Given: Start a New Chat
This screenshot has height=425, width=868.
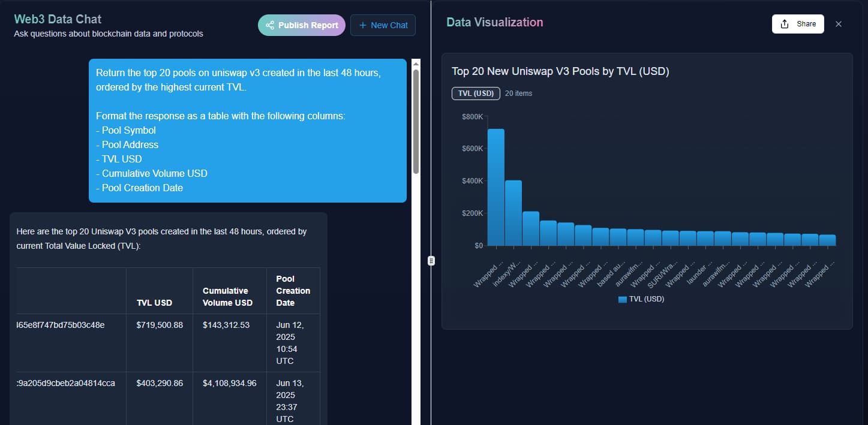Looking at the screenshot, I should coord(383,25).
